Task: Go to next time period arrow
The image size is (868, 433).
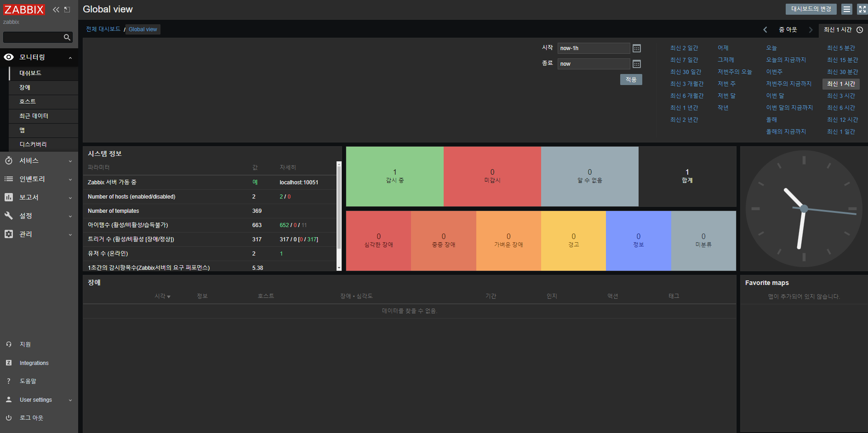Action: [x=811, y=29]
